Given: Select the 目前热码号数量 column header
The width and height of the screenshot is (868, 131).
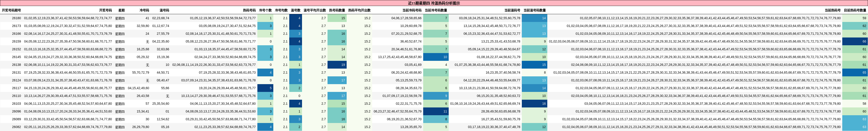Looking at the screenshot, I should tap(855, 11).
